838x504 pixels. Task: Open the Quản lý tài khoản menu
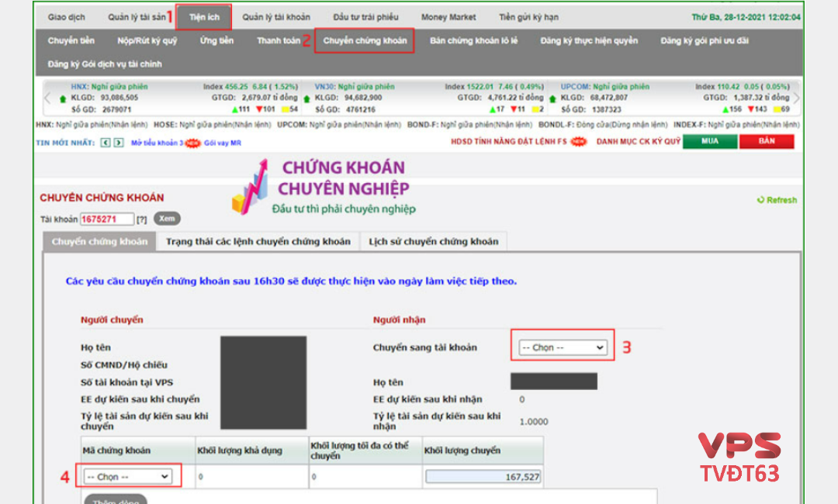(276, 17)
